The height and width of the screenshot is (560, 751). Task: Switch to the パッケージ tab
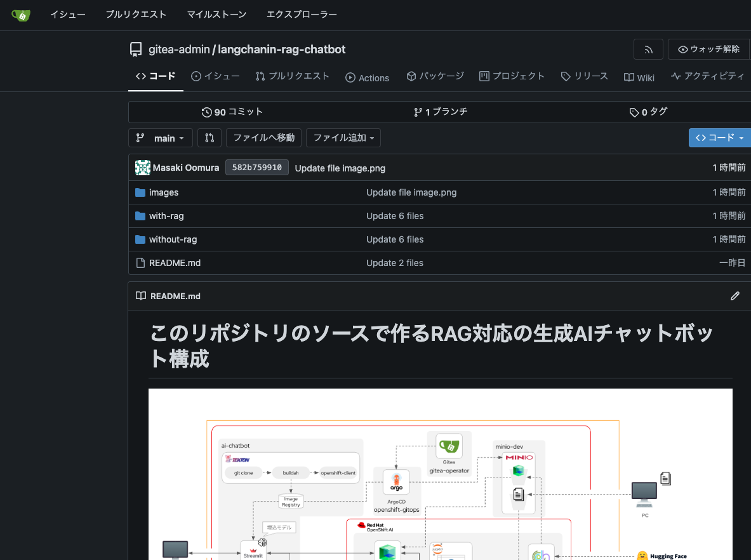tap(435, 77)
